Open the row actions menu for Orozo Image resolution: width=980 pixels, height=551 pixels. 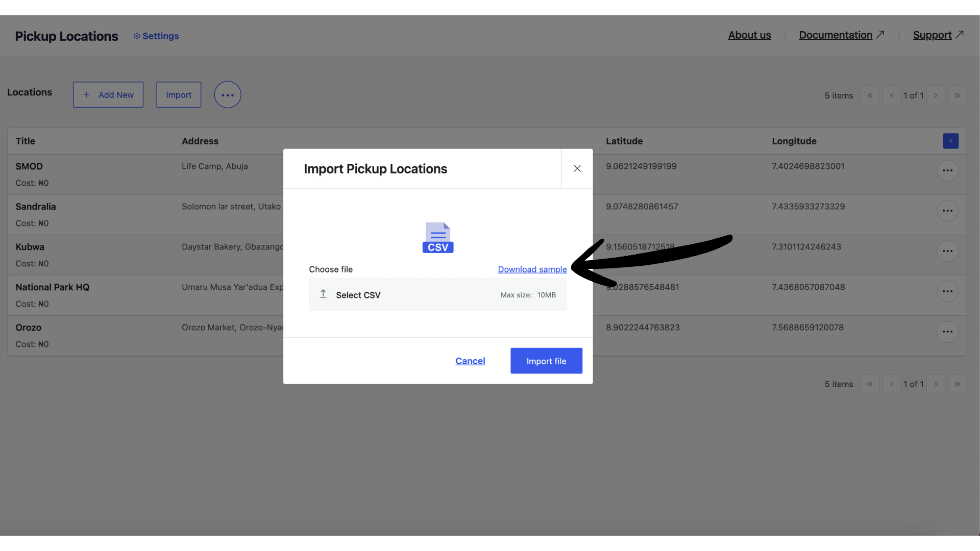(x=947, y=332)
